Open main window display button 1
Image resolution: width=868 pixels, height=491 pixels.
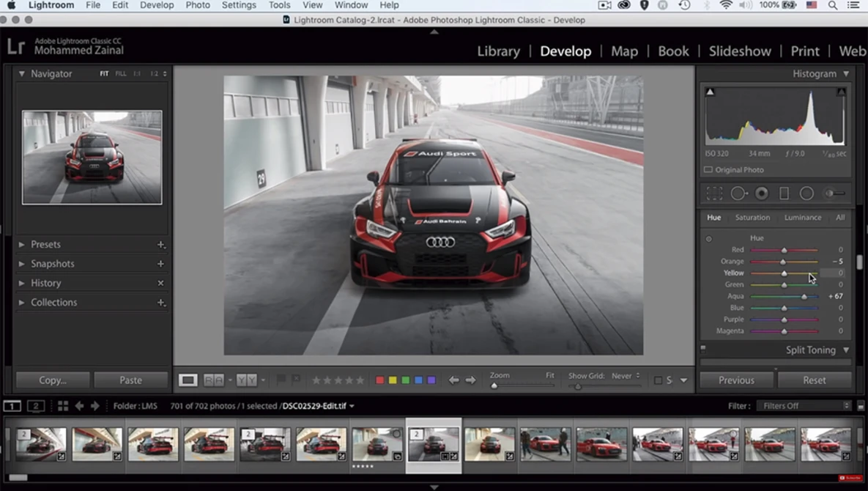pos(12,406)
